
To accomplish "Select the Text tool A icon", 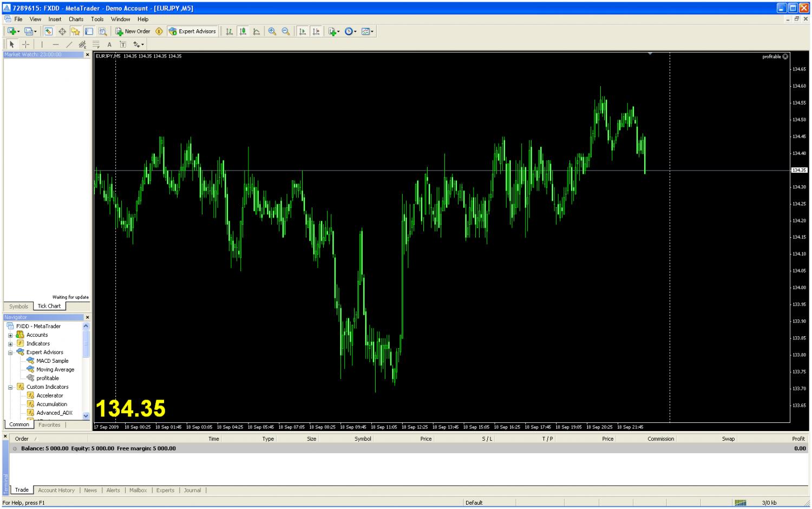I will [x=109, y=44].
